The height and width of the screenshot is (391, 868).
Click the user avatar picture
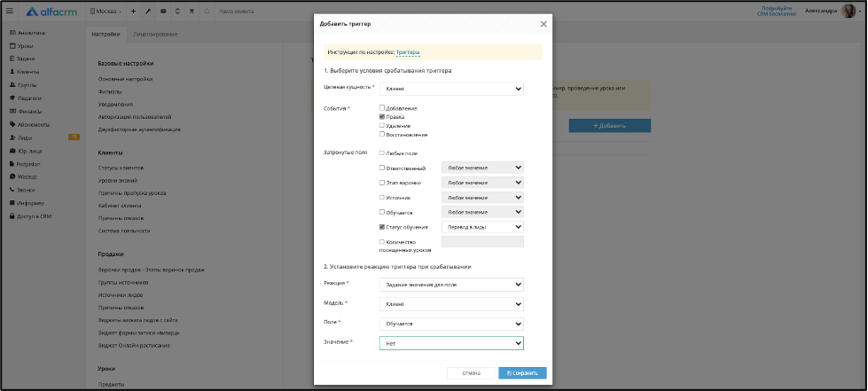coord(848,11)
